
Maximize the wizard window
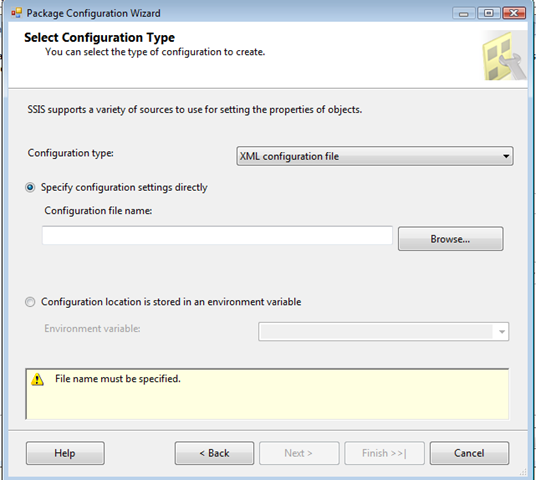489,13
